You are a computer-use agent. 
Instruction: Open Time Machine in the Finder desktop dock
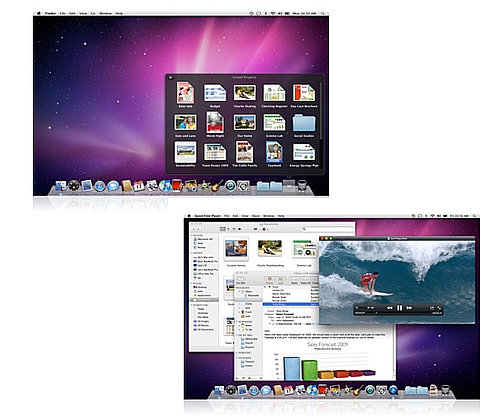tap(230, 186)
